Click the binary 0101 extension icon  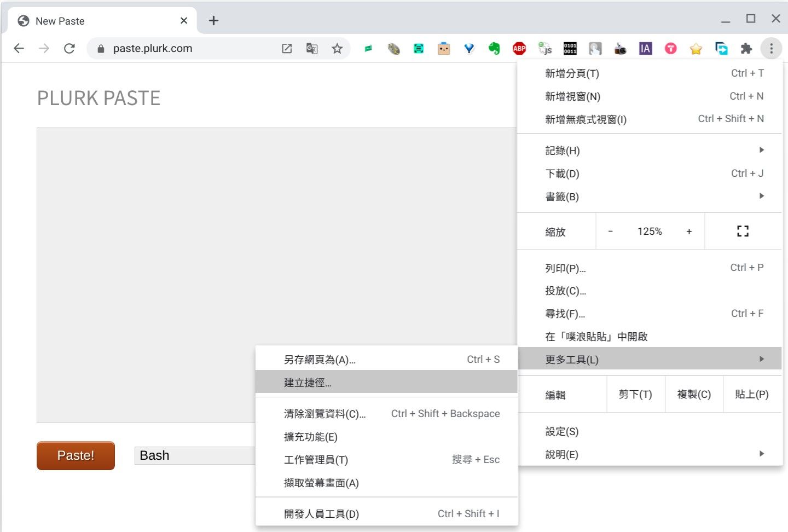(570, 49)
